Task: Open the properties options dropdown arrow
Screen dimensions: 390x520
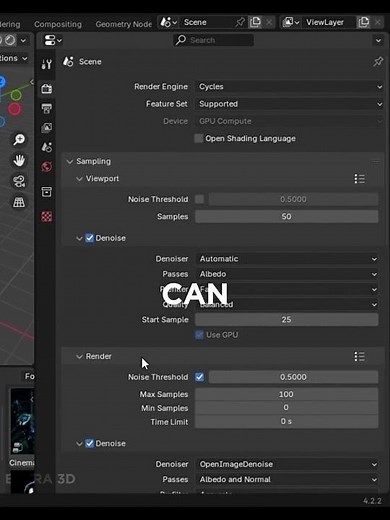Action: click(378, 40)
